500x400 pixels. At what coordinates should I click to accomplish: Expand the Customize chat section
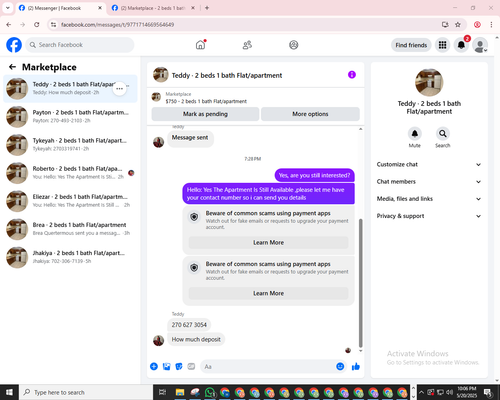[429, 164]
